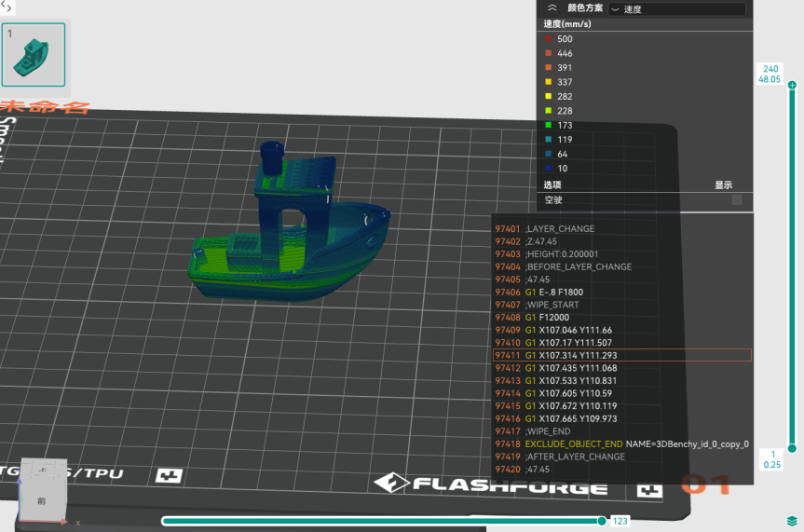Click the 337 mm/s gold legend swatch

tap(549, 82)
